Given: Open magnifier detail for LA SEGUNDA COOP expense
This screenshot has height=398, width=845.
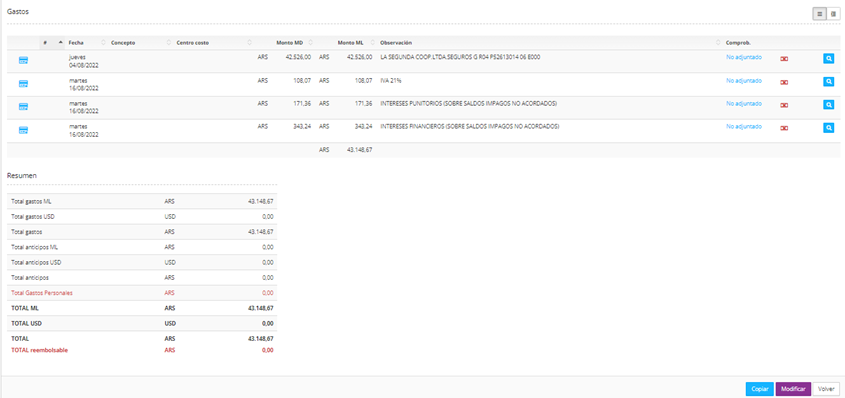Looking at the screenshot, I should [x=828, y=58].
